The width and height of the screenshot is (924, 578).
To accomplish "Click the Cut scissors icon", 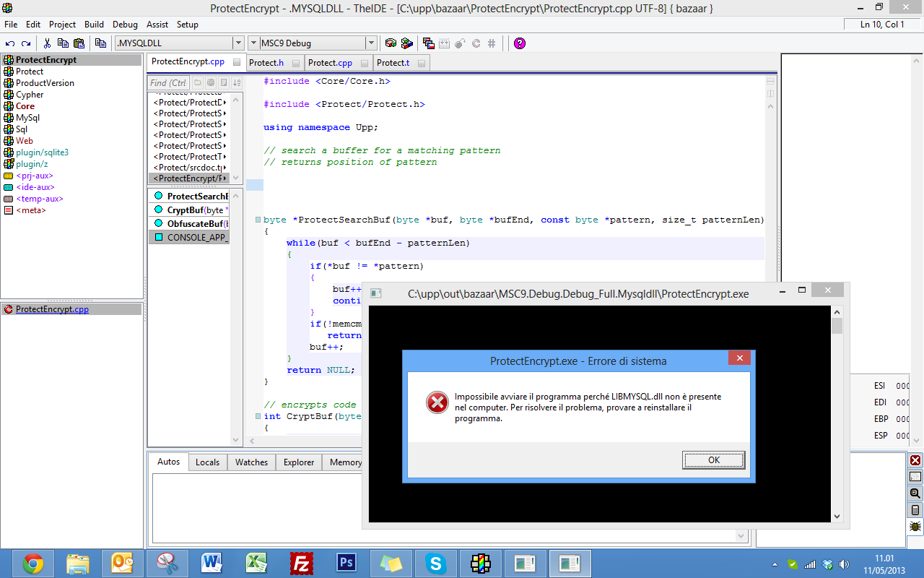I will click(47, 43).
